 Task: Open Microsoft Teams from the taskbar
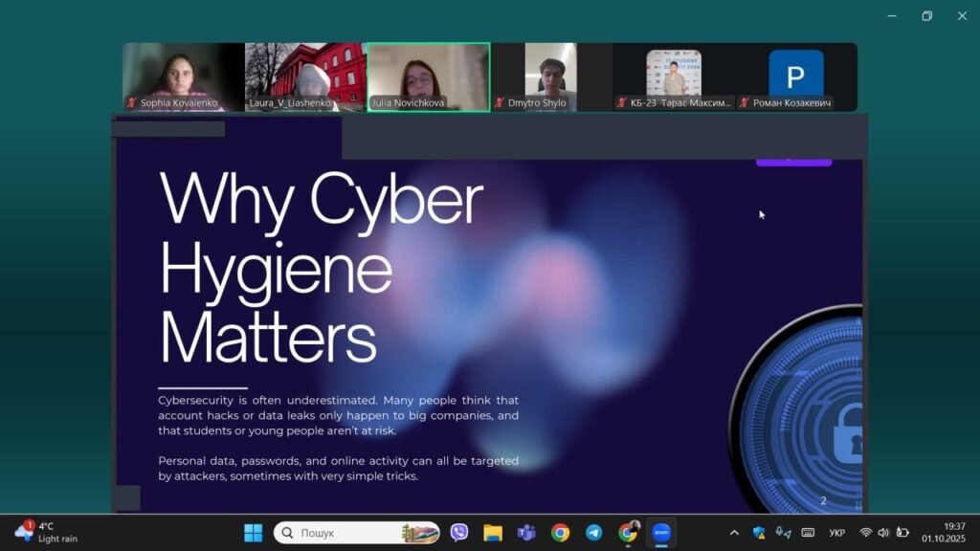click(x=526, y=533)
